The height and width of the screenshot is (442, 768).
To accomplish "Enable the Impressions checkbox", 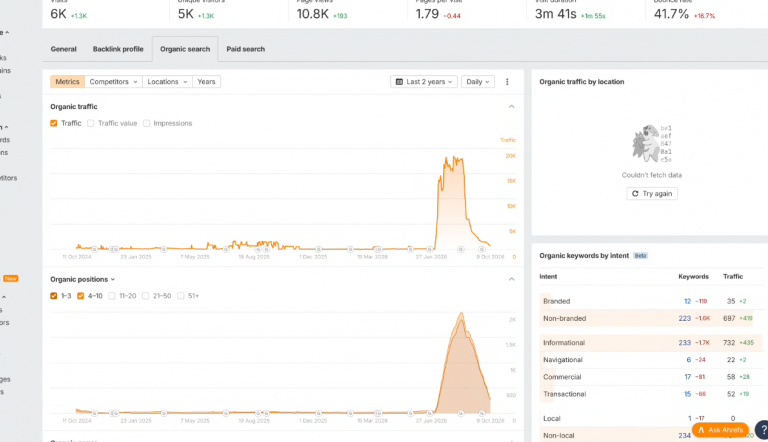I will click(146, 123).
